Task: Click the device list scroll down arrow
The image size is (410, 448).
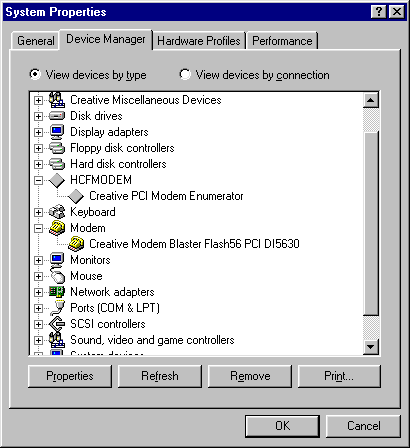Action: point(371,347)
